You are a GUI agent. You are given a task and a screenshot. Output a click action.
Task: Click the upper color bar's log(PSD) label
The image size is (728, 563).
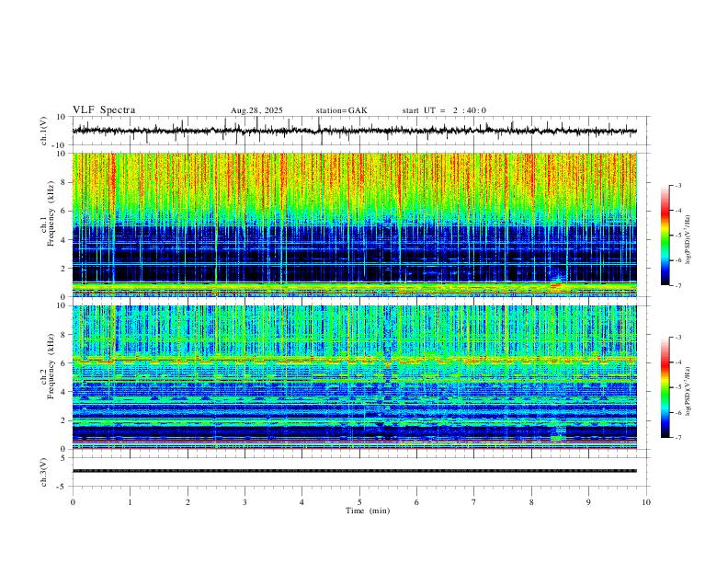point(688,240)
